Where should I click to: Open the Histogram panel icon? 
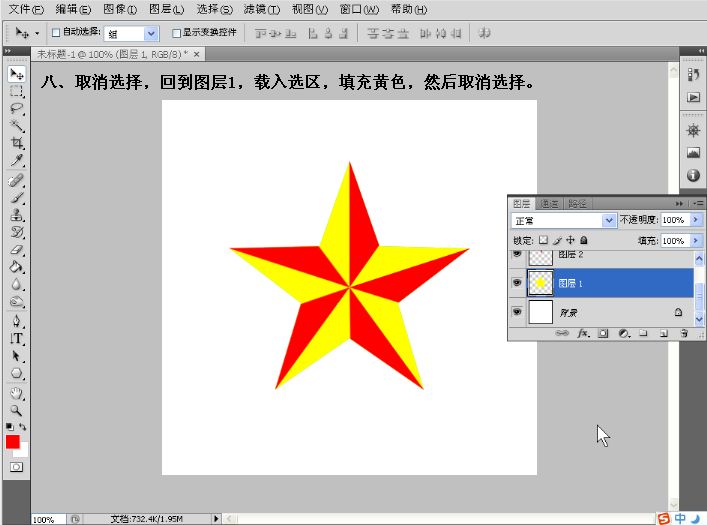tap(693, 153)
